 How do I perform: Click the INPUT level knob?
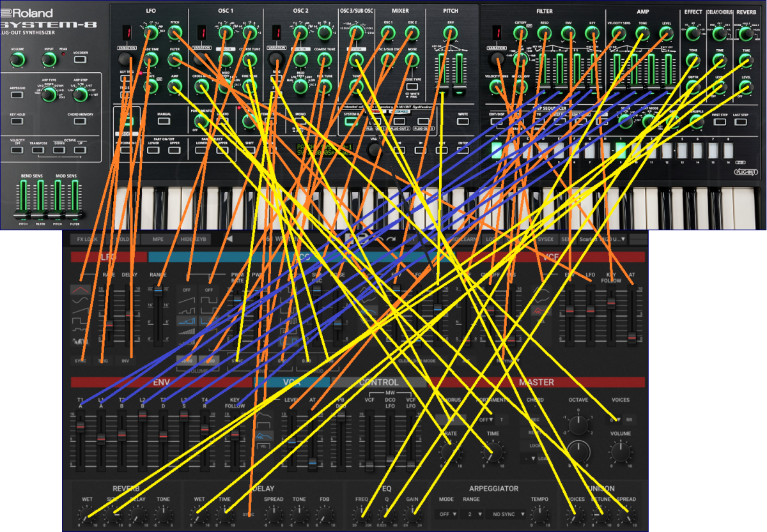click(x=49, y=59)
